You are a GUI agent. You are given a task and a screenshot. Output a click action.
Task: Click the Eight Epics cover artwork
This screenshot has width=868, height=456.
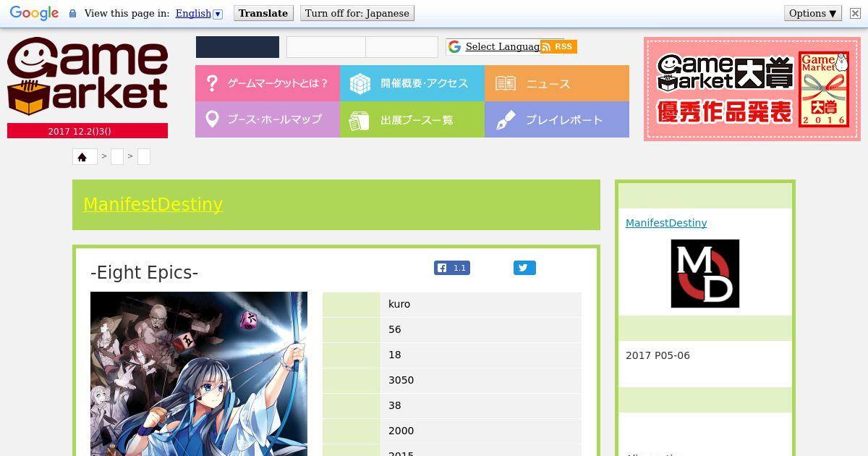point(199,373)
